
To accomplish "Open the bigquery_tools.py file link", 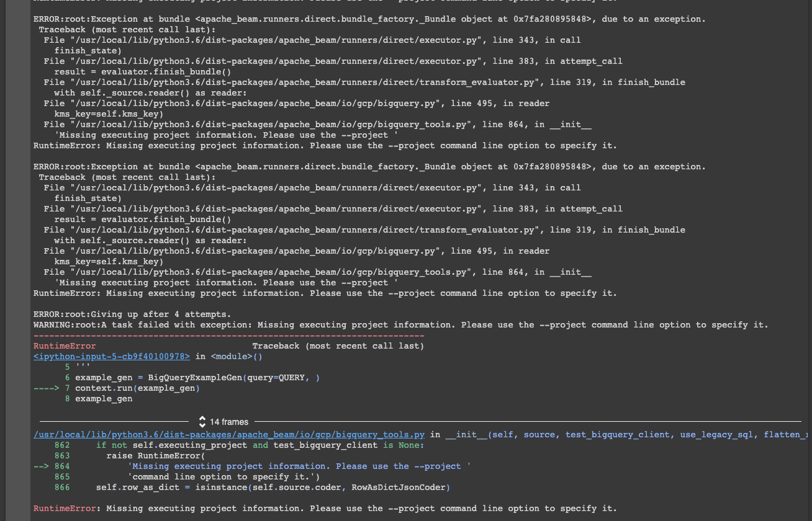I will pos(227,434).
